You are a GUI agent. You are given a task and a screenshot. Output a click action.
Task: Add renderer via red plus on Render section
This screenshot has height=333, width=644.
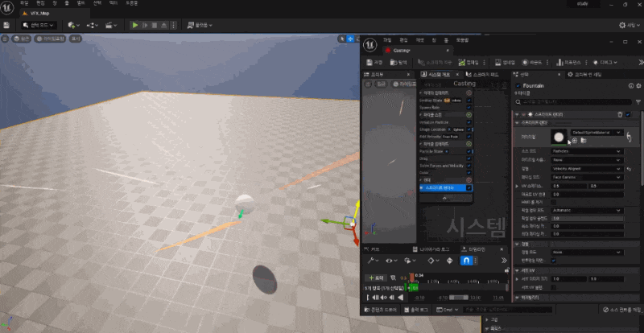click(469, 180)
